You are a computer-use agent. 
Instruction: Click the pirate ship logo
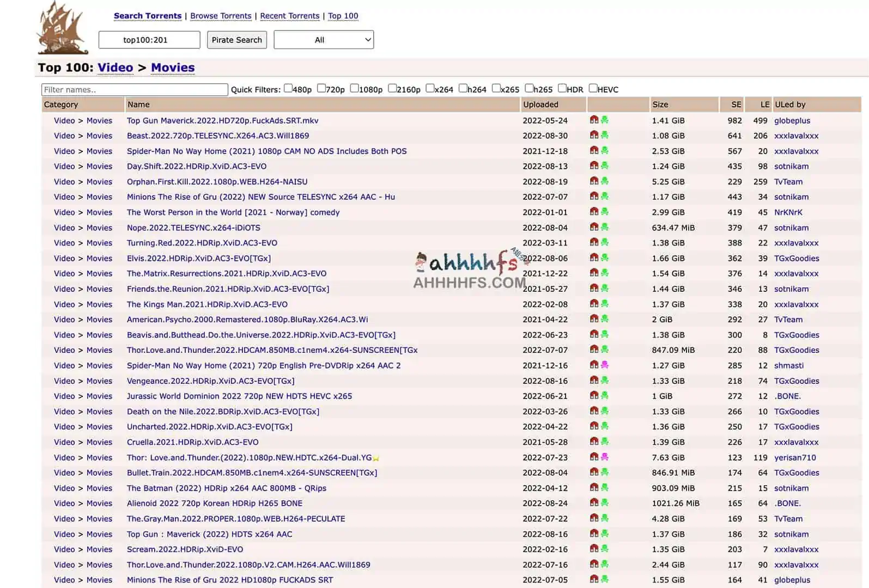[x=63, y=28]
